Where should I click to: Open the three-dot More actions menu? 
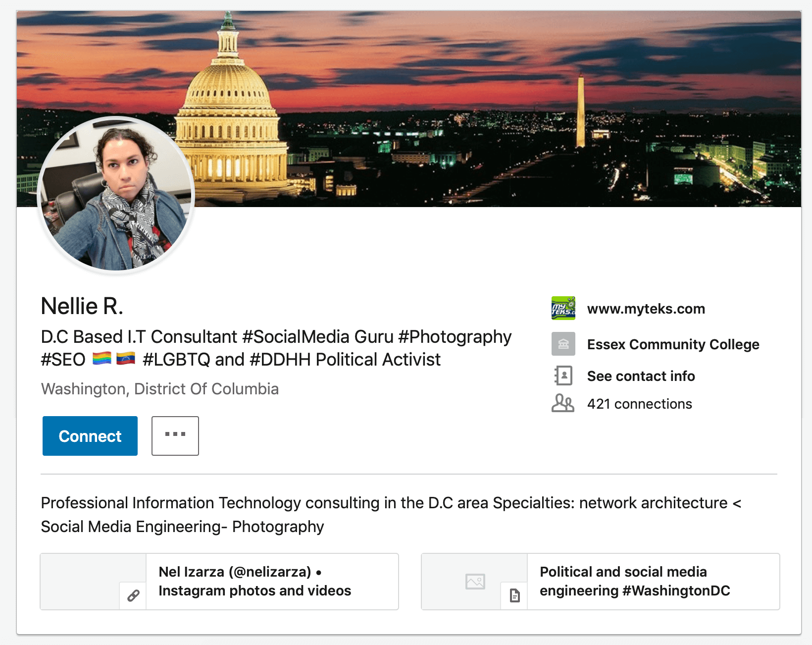(175, 436)
